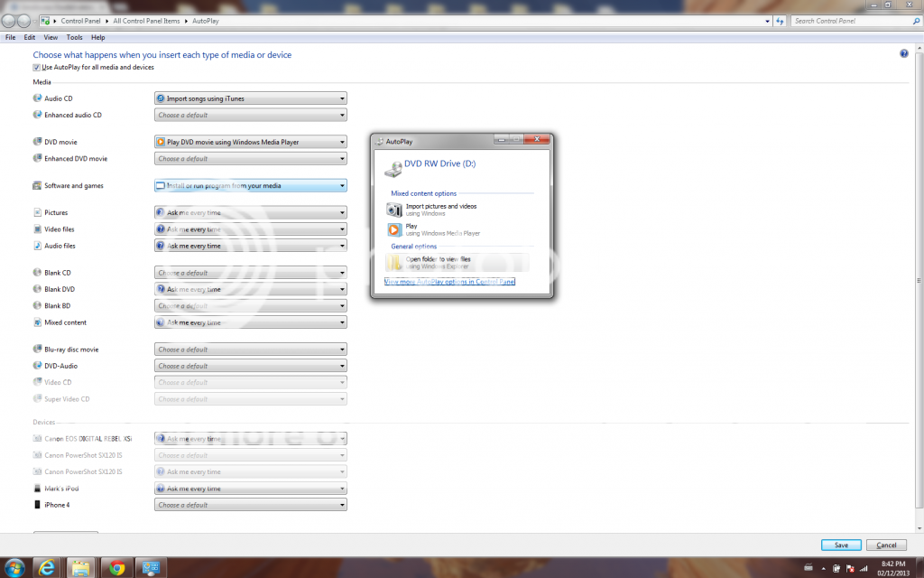Toggle Use AutoPlay for all media checkbox

[37, 68]
